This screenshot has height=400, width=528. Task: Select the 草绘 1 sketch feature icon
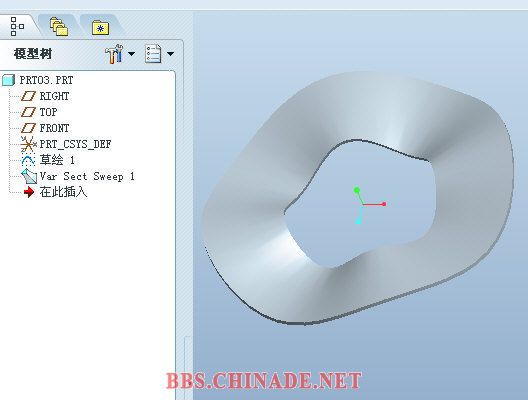click(28, 160)
